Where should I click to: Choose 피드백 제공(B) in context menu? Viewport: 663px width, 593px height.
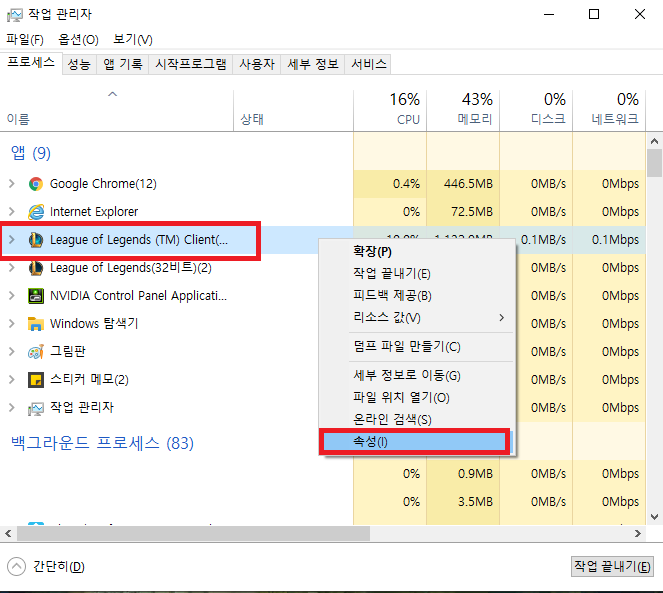[416, 295]
